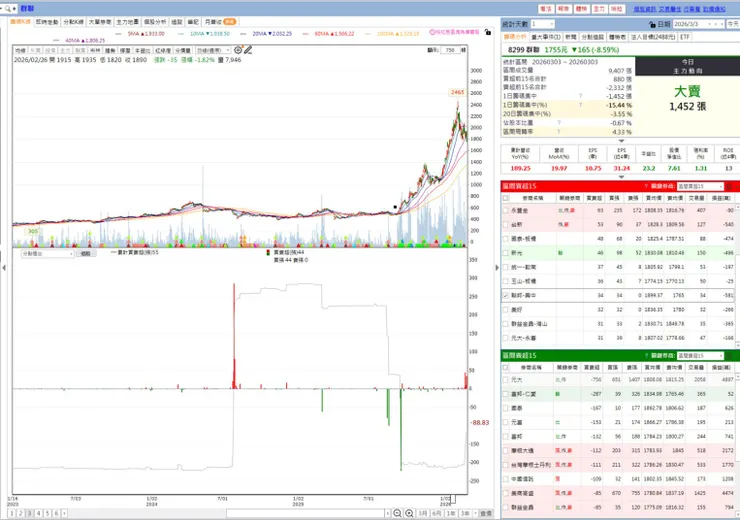Click help icon in green 區間賣超15 header
740x520 pixels.
tap(646, 355)
